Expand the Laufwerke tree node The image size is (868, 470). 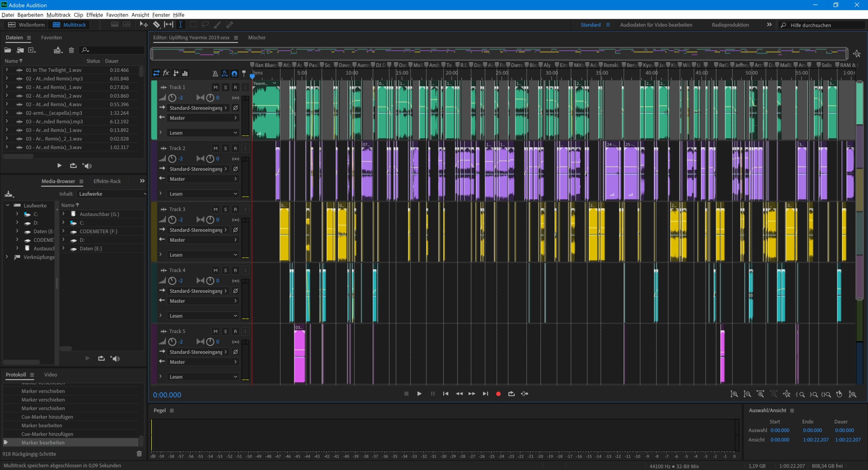(7, 205)
